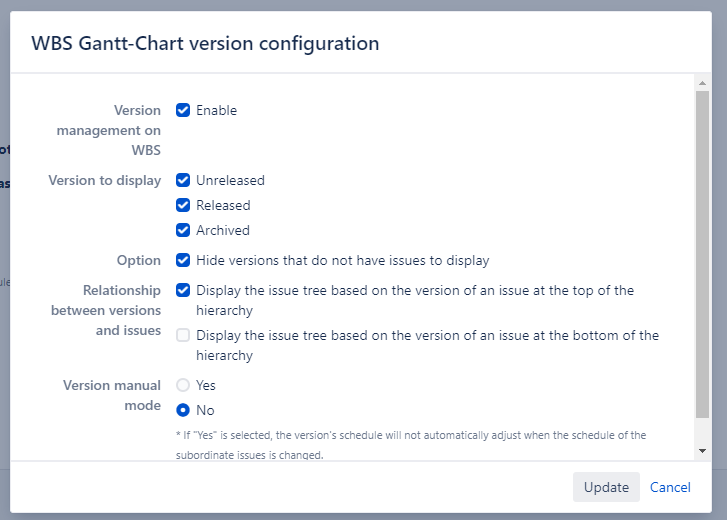Click the dialog's vertical scrollbar thumb
The height and width of the screenshot is (520, 727).
(702, 250)
